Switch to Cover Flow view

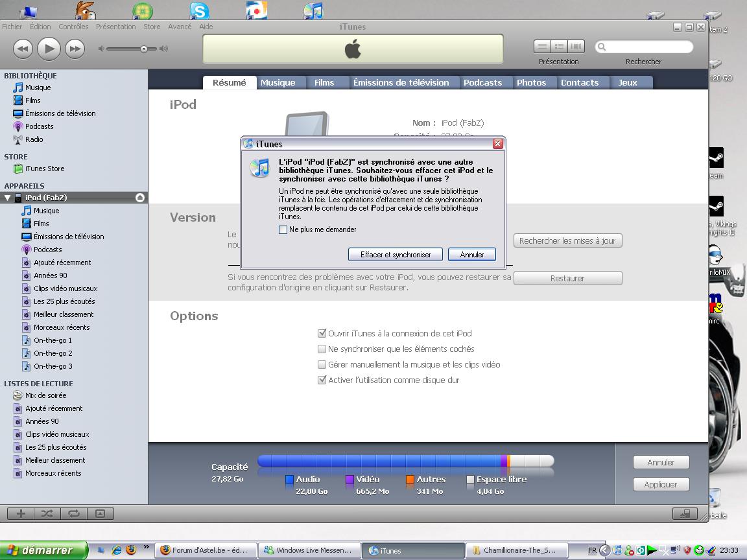[576, 47]
